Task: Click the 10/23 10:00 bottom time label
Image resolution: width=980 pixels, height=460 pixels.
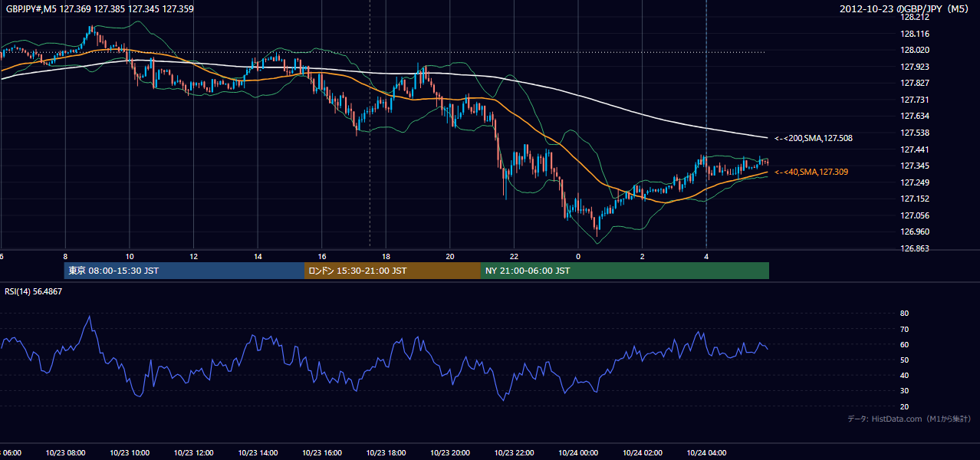Action: coord(130,453)
